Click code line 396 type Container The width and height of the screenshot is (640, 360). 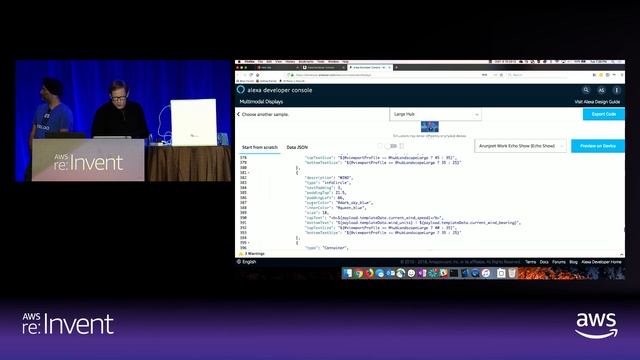click(327, 248)
